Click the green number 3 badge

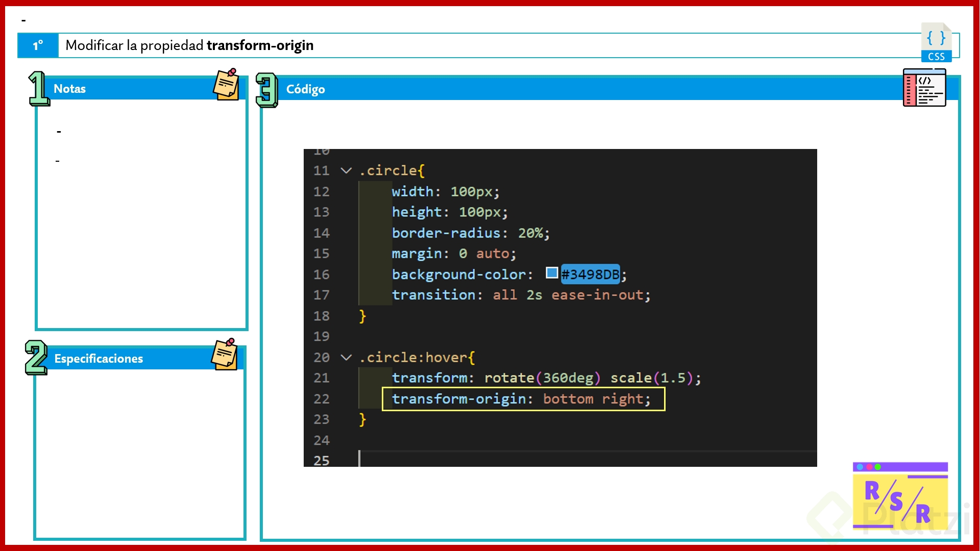tap(266, 90)
